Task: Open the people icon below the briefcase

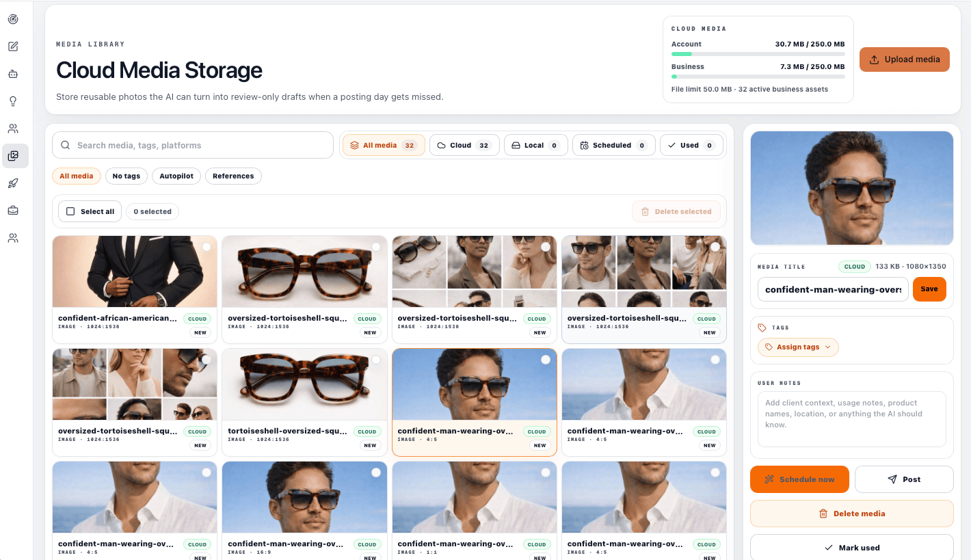Action: (13, 238)
